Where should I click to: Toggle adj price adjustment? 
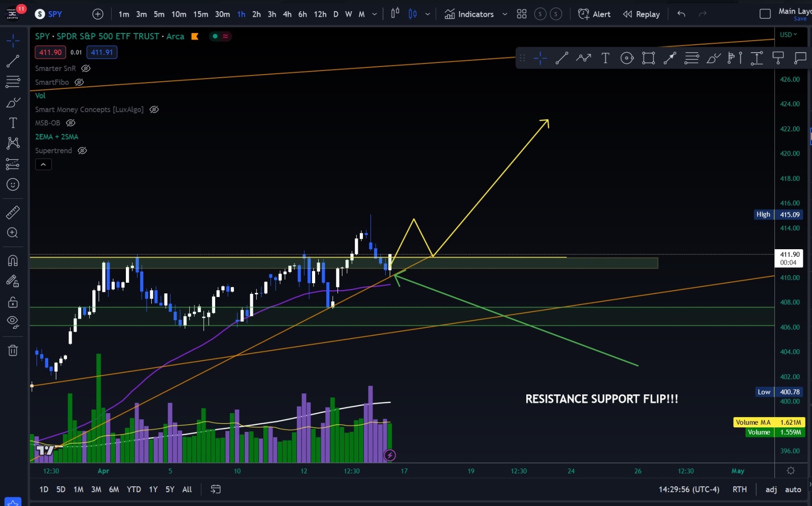(x=771, y=489)
